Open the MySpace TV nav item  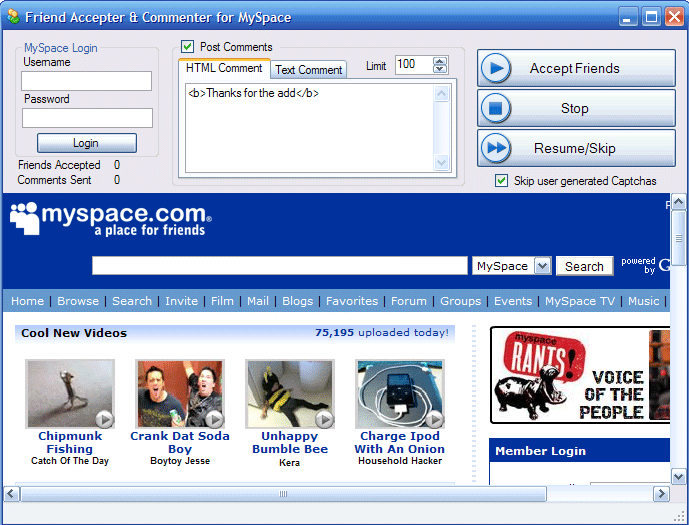(580, 301)
